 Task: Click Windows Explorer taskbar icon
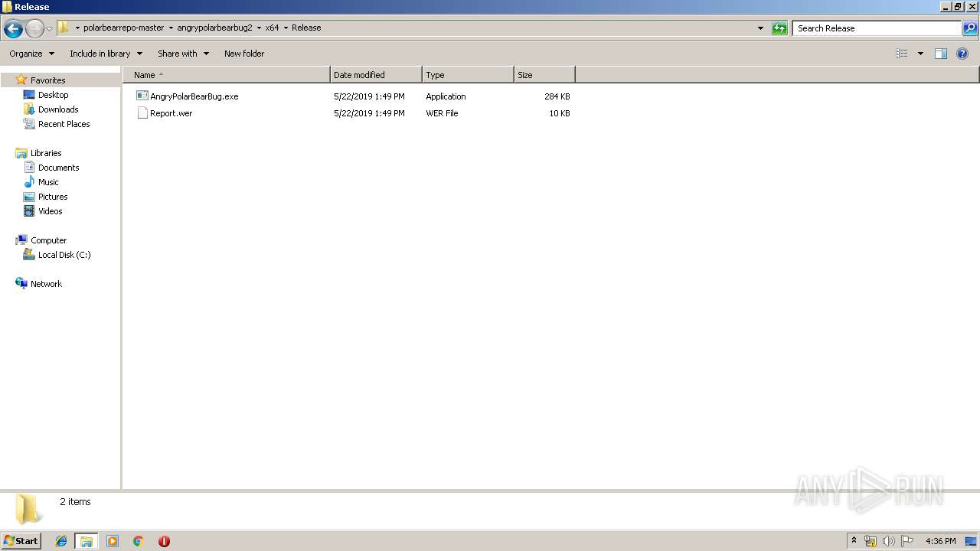point(87,541)
